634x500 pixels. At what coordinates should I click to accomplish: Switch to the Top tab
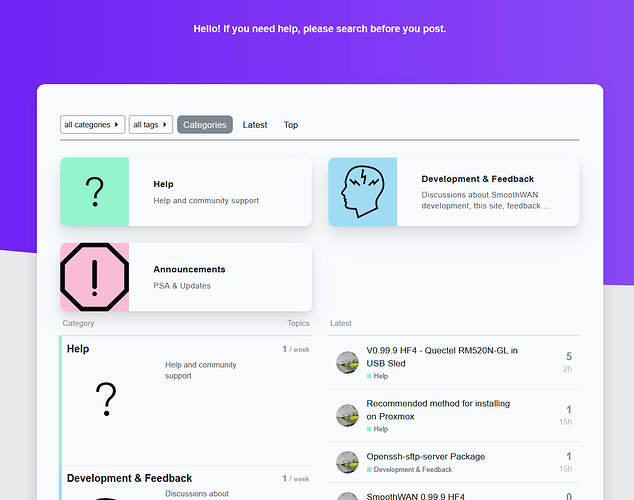tap(291, 125)
